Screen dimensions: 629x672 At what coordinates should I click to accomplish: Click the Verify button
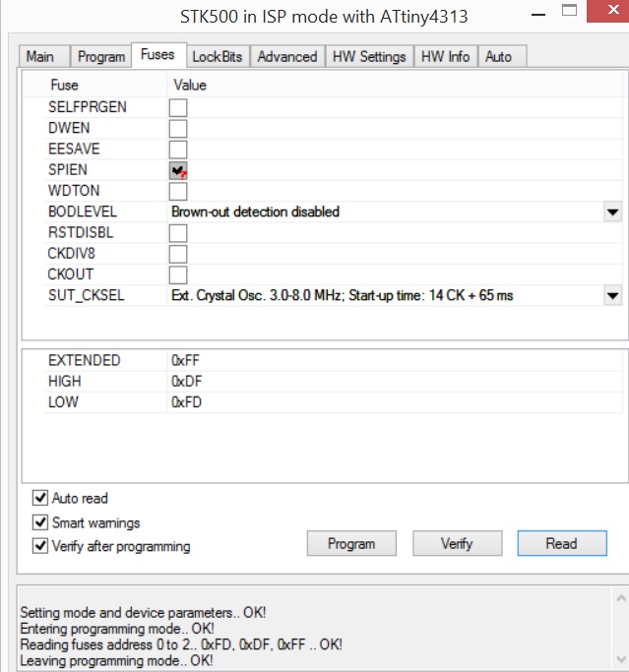point(457,543)
